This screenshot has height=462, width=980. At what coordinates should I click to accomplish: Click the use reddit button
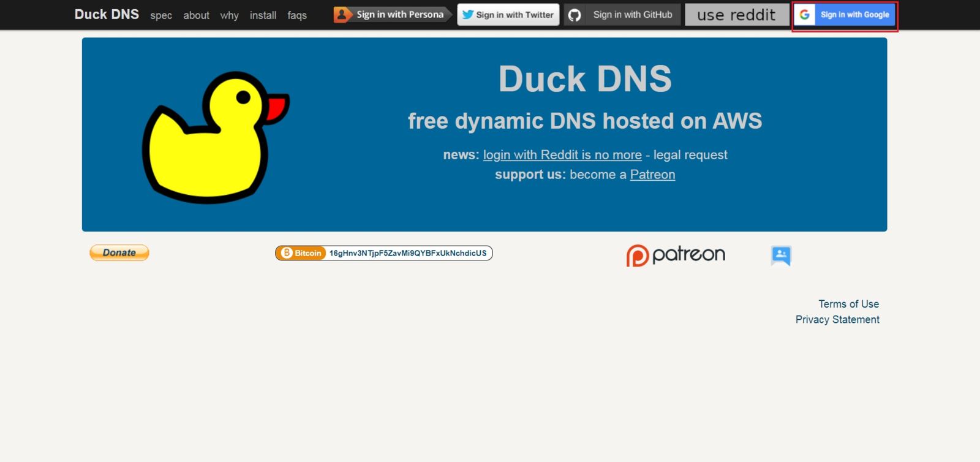click(736, 15)
